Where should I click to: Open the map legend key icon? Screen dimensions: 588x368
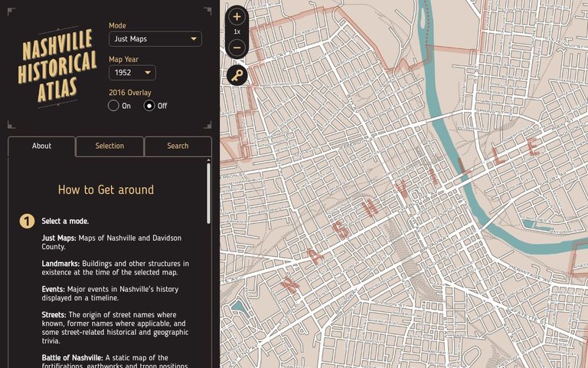(x=237, y=75)
